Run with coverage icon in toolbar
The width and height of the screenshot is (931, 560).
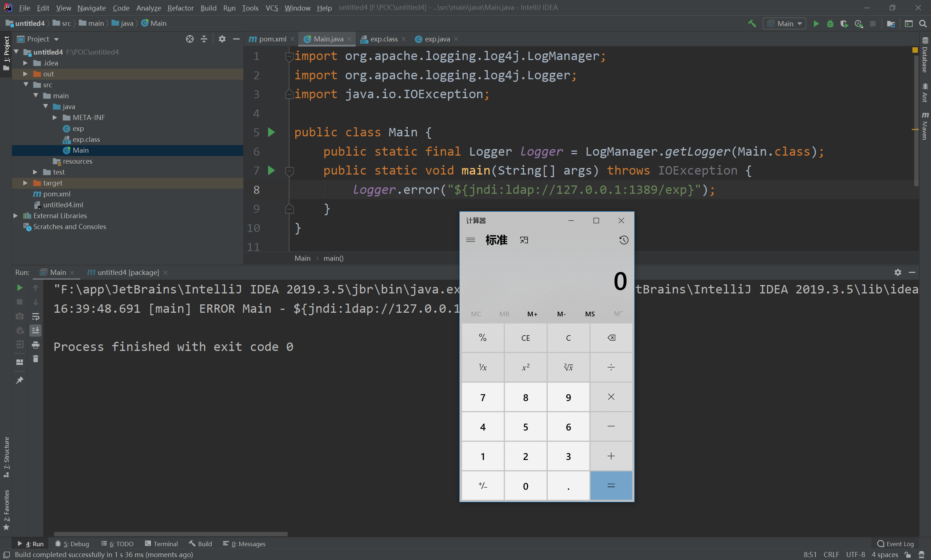[x=844, y=23]
